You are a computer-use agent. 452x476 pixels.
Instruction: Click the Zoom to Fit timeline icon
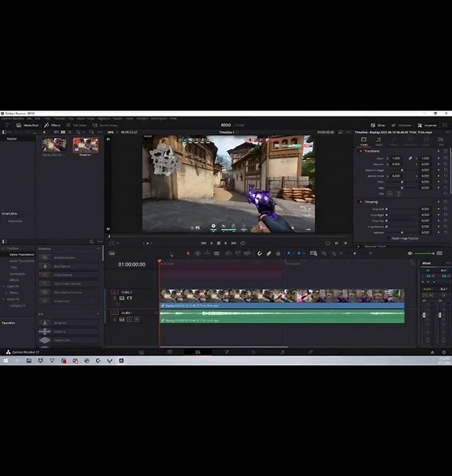click(313, 253)
